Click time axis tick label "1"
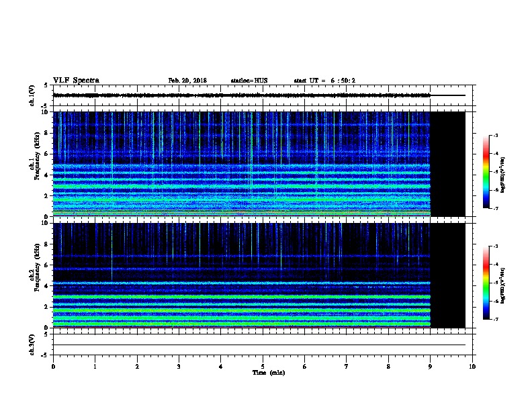This screenshot has height=411, width=532. pos(95,366)
